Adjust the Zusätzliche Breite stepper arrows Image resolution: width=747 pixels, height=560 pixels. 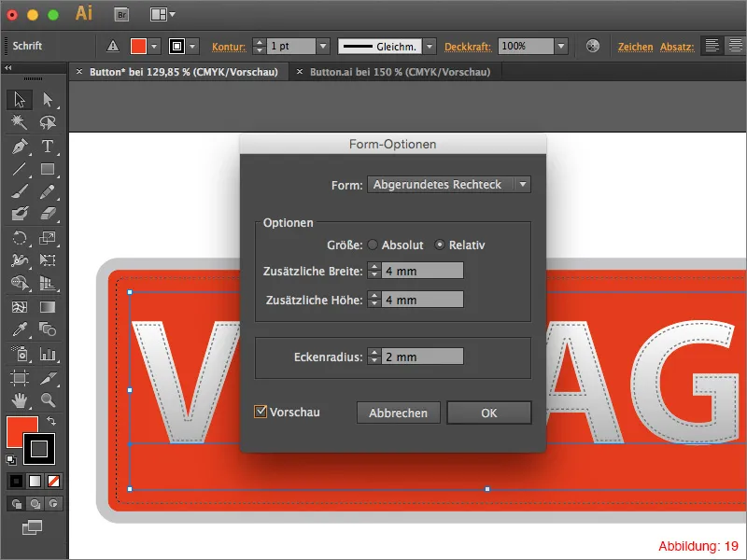(x=374, y=271)
